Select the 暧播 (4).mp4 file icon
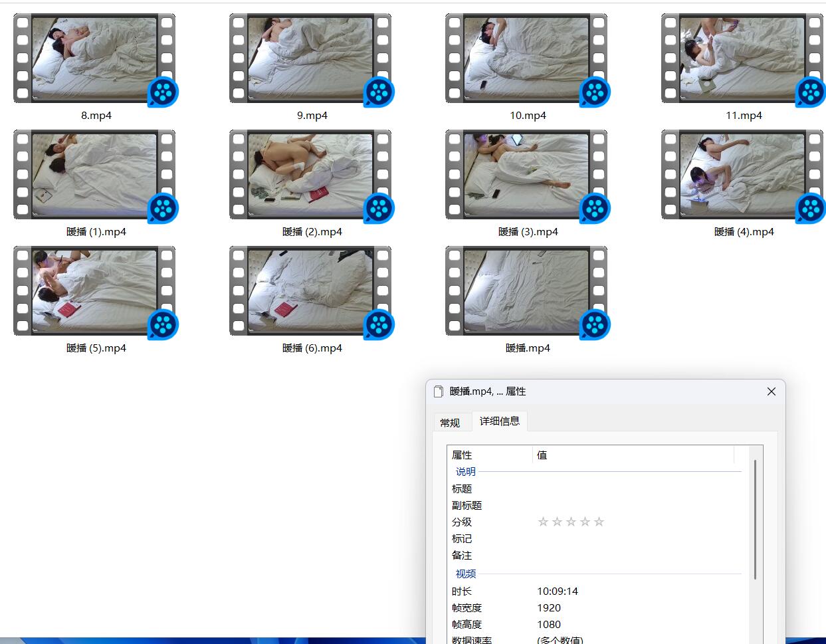Viewport: 826px width, 644px height. coord(742,175)
